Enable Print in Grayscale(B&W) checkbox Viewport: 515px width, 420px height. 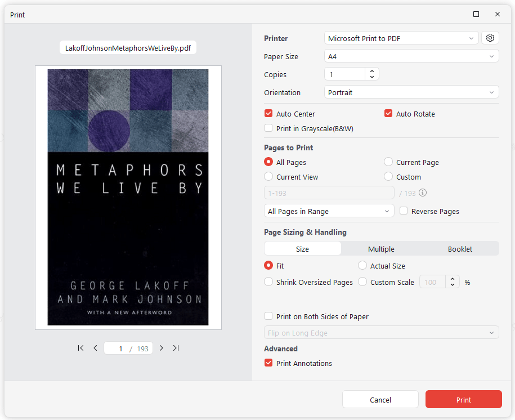268,128
